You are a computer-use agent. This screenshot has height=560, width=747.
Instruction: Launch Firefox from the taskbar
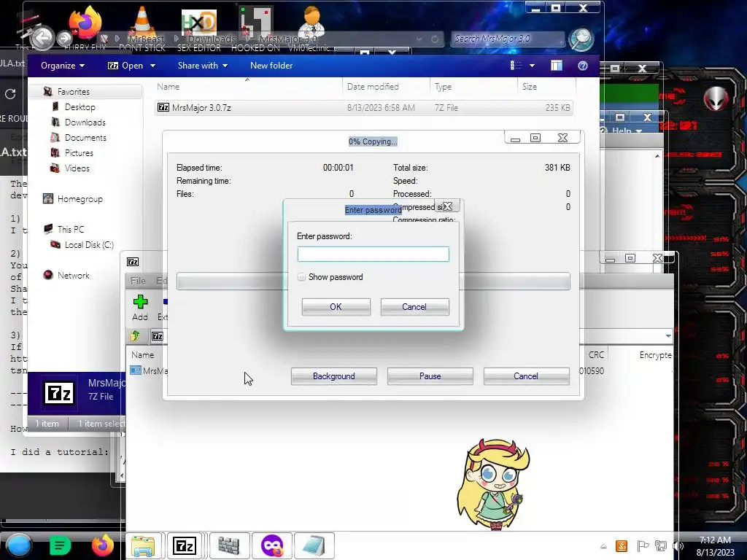pyautogui.click(x=103, y=545)
